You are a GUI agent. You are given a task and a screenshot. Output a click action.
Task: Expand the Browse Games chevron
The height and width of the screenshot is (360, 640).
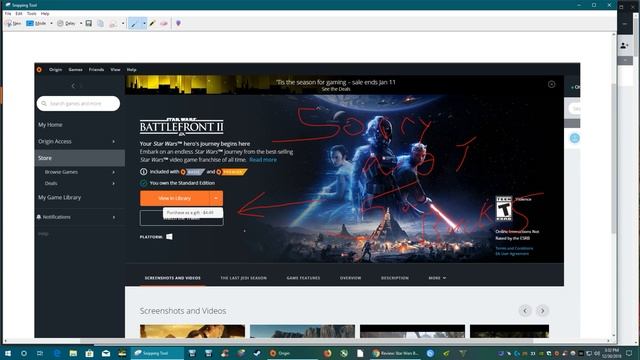pos(113,172)
